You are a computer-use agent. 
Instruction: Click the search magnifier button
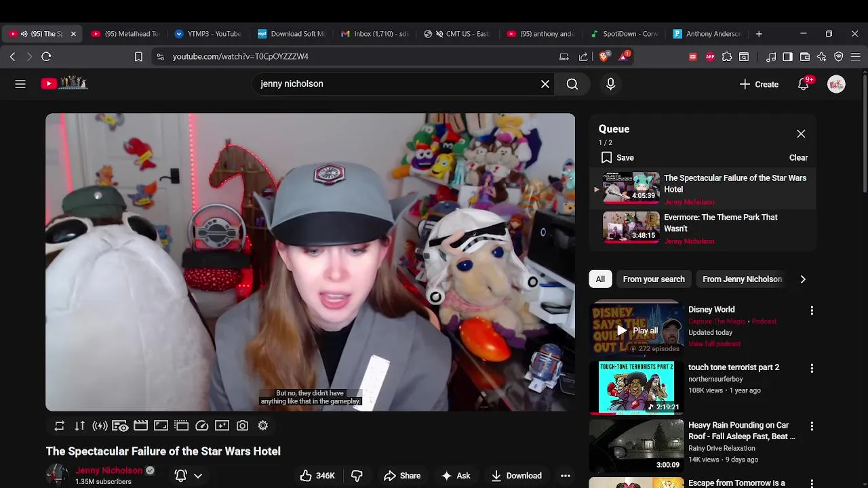coord(572,84)
